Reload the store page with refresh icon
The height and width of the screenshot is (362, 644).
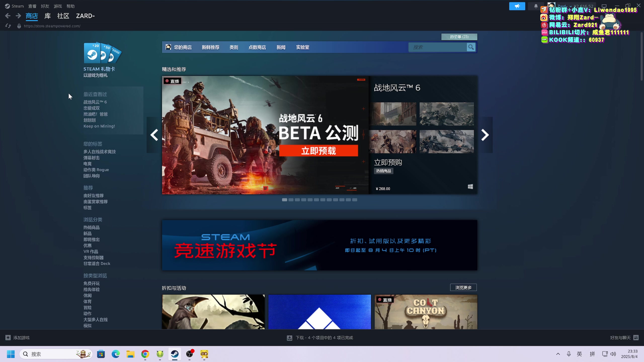pos(8,26)
